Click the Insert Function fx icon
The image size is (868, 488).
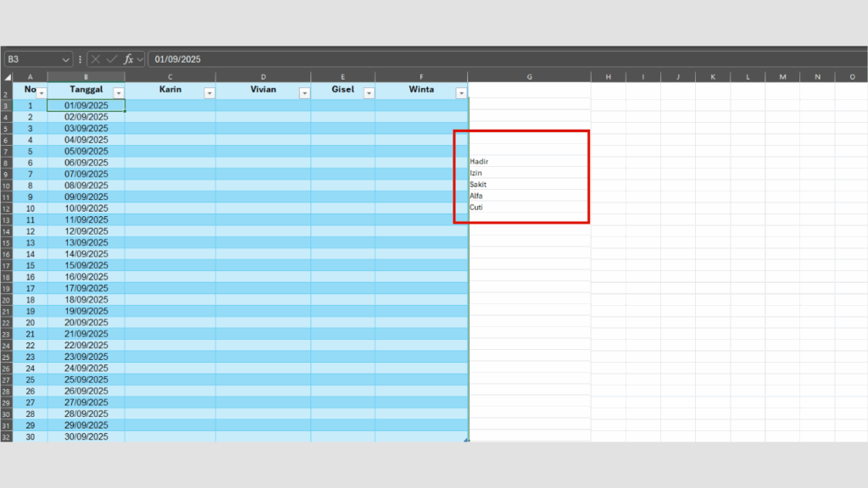click(128, 59)
